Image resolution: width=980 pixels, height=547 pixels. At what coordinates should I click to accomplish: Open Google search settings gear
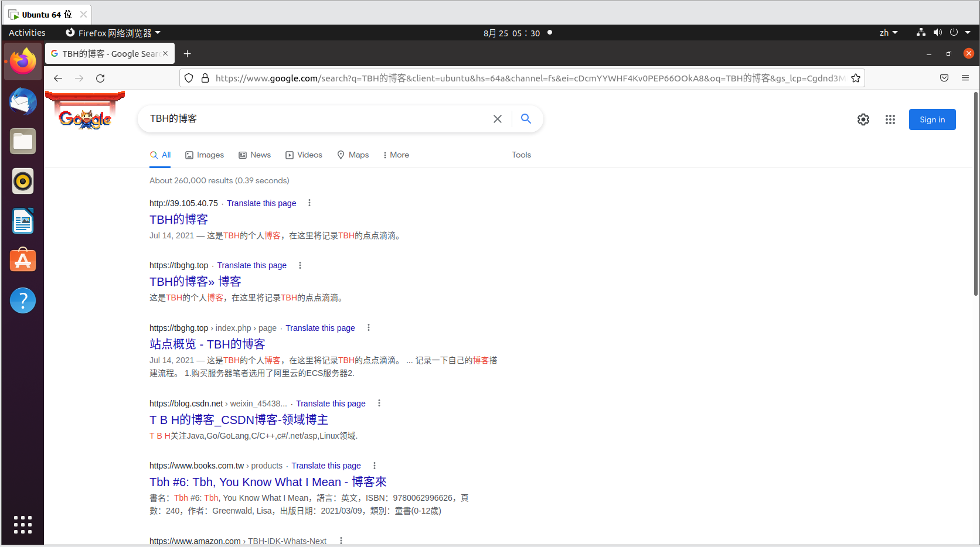click(863, 119)
